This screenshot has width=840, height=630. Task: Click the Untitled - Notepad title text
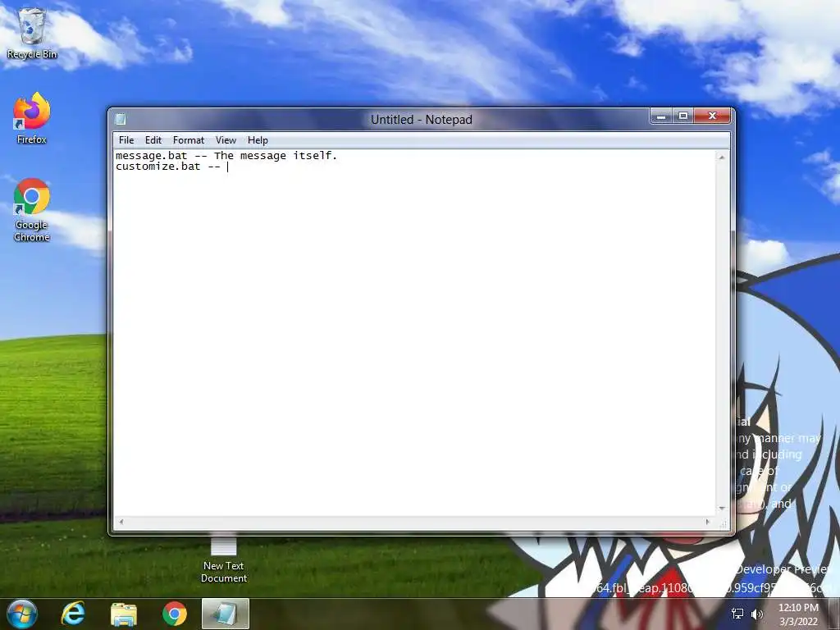422,120
